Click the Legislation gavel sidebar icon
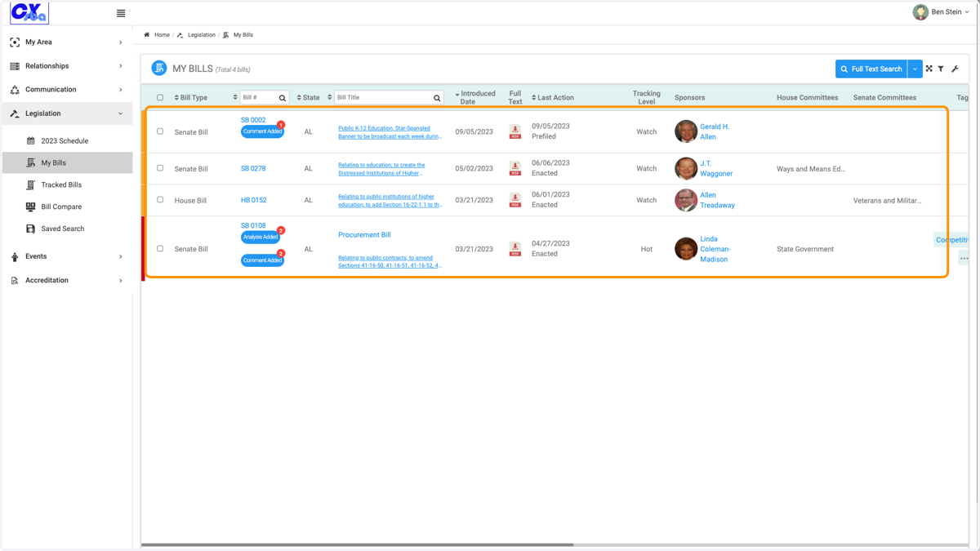This screenshot has height=551, width=980. point(15,113)
